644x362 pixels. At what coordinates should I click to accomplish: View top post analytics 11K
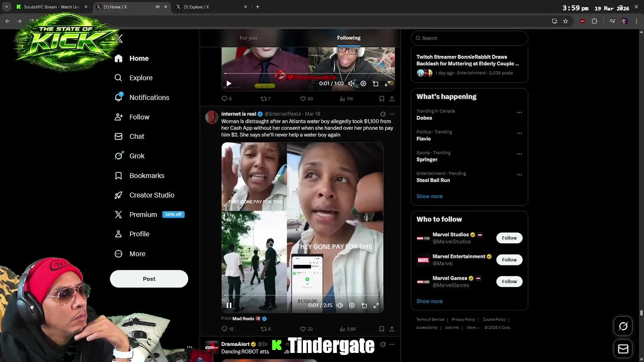pyautogui.click(x=346, y=99)
